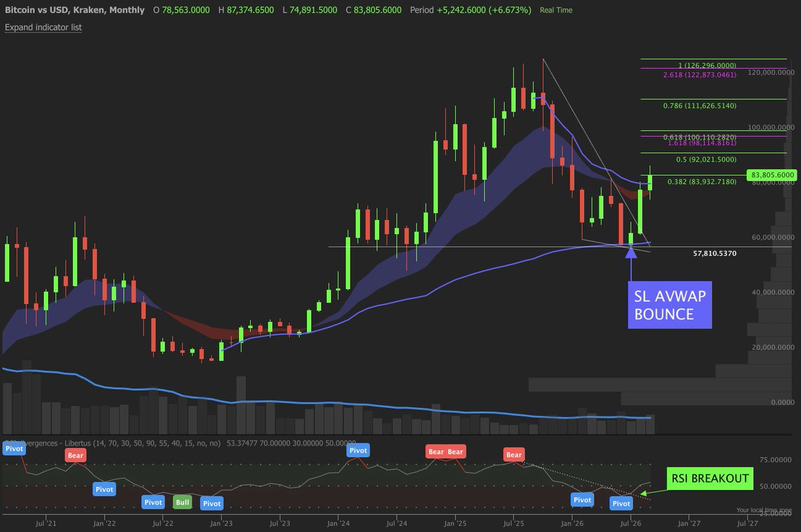Click the Jan '23 time axis label
Viewport: 801px width, 532px height.
click(221, 524)
